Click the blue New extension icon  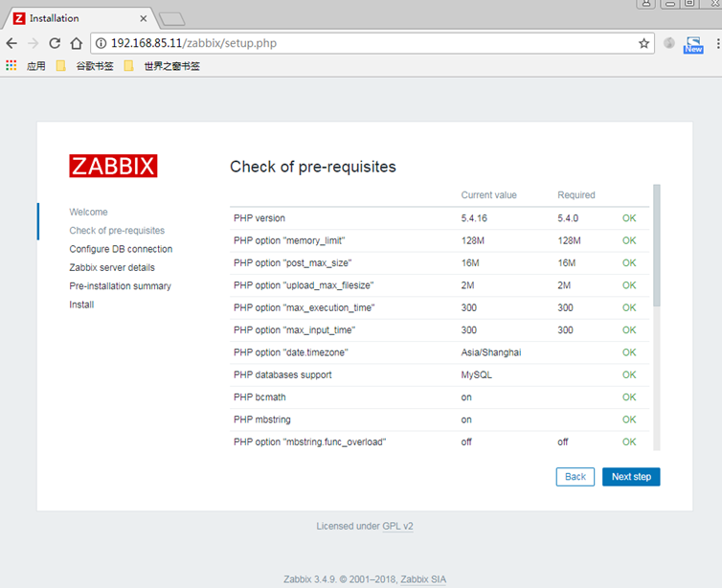693,45
